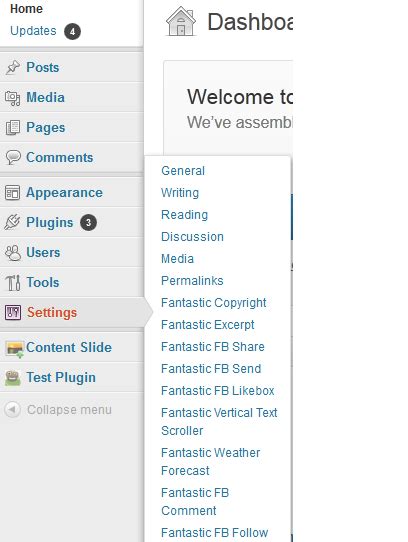Click the Pages document icon
This screenshot has height=542, width=408.
pyautogui.click(x=13, y=128)
